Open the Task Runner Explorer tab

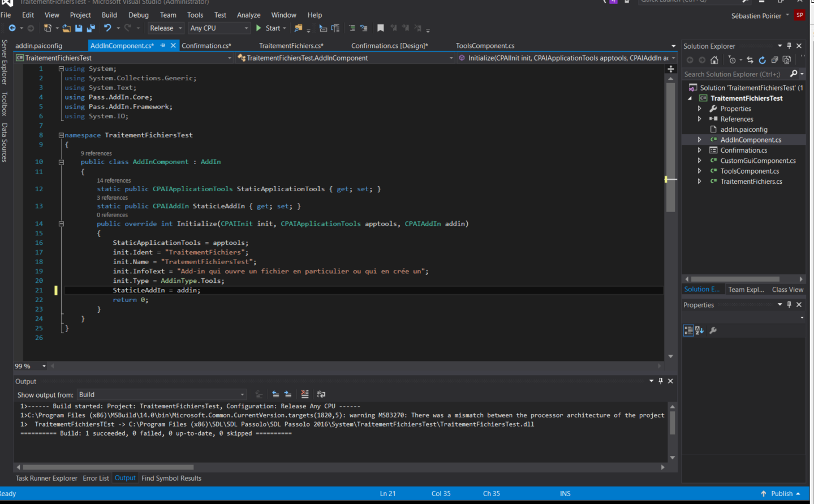(x=46, y=478)
